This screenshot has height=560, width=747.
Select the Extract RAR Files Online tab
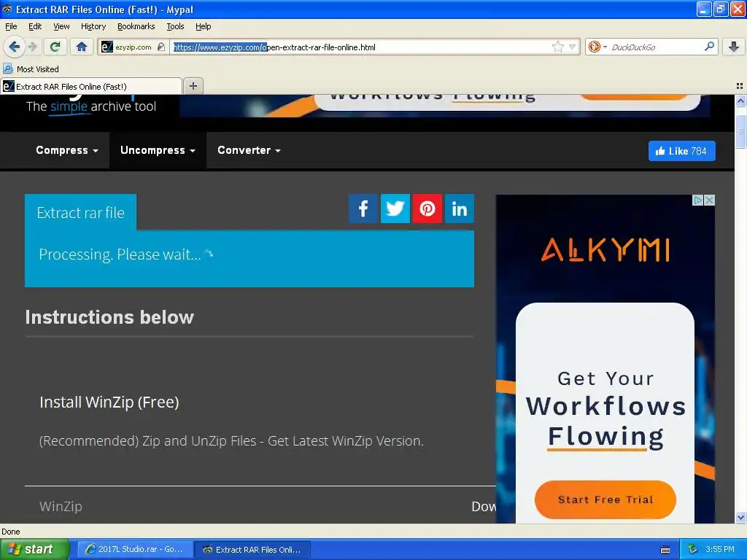point(91,86)
